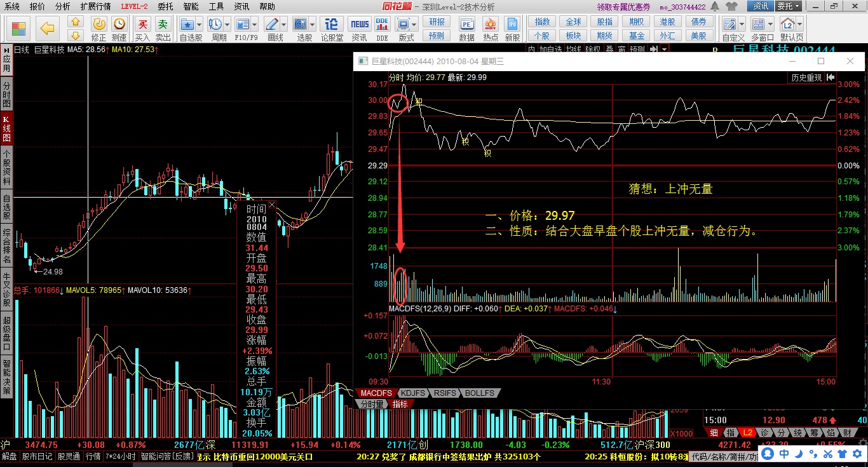Open the 自定义 customize icon
868x467 pixels.
pos(729,24)
